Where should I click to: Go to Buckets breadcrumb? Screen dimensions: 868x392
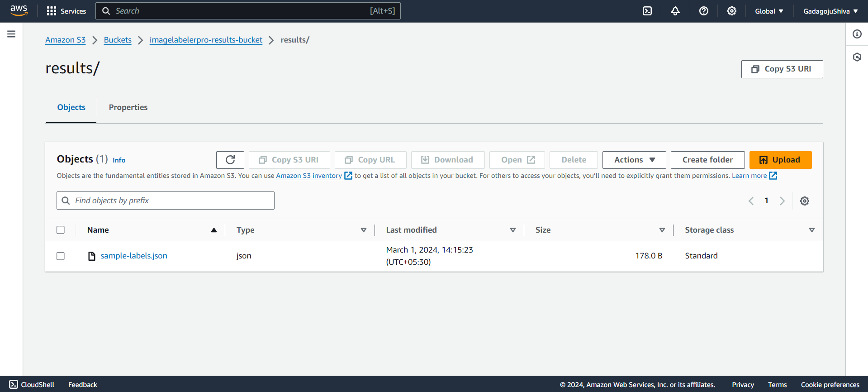point(118,40)
